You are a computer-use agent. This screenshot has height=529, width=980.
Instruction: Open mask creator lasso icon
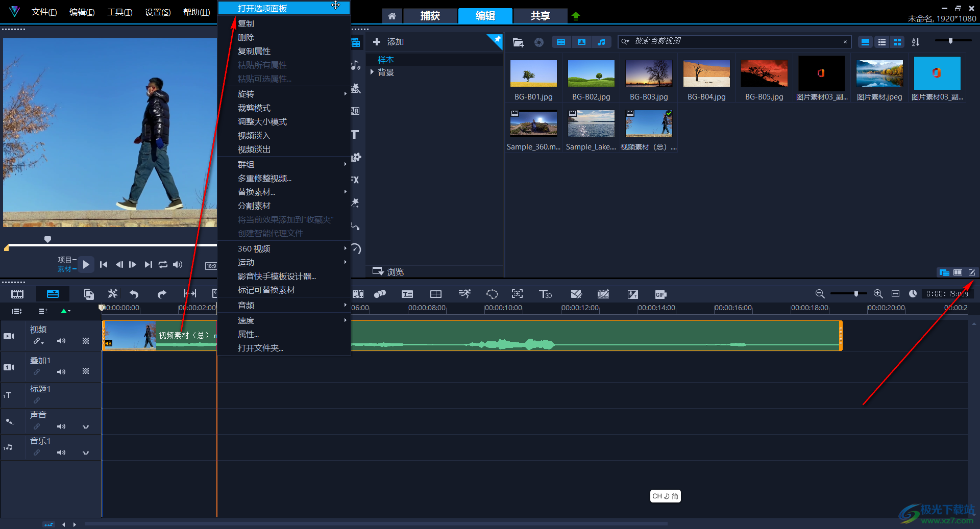tap(492, 294)
